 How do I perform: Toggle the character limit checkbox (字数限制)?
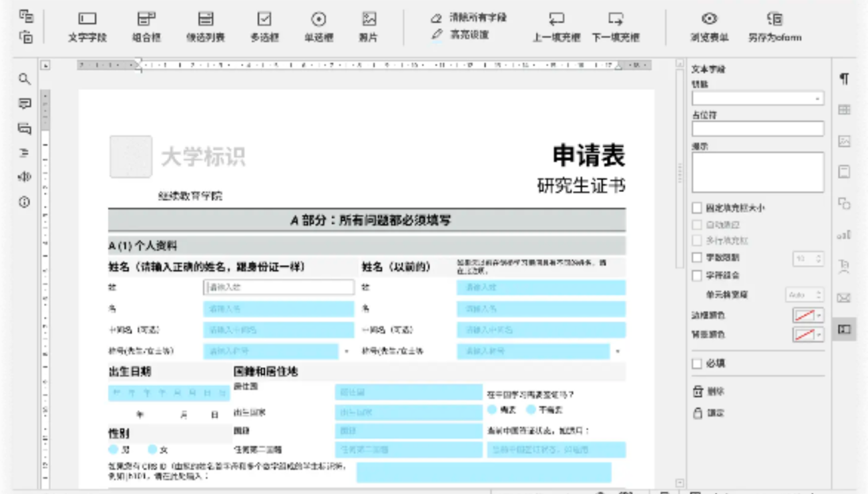697,258
